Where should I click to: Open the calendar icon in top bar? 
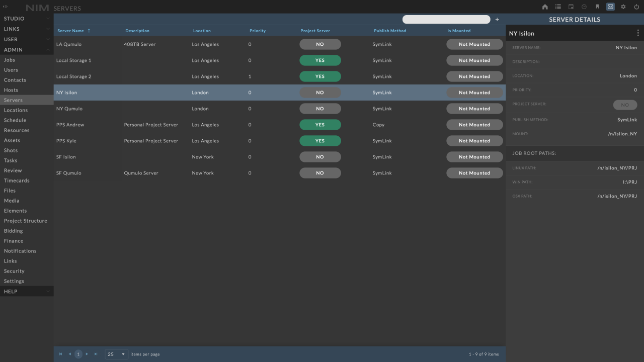(571, 7)
